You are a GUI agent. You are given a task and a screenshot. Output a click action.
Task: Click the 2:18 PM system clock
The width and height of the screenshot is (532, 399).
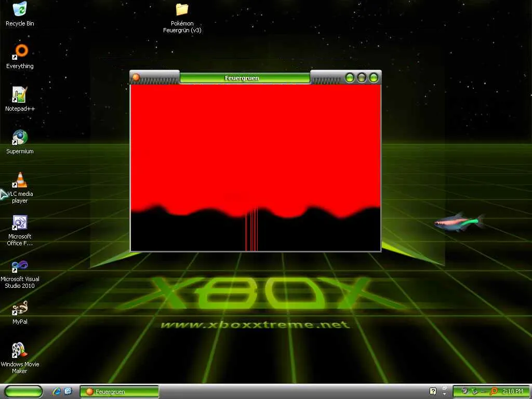click(x=513, y=391)
